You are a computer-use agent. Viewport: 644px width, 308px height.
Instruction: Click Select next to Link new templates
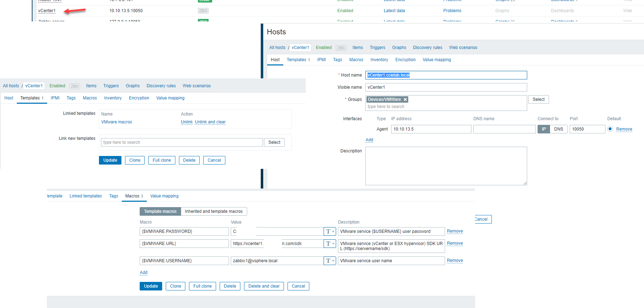(x=274, y=142)
